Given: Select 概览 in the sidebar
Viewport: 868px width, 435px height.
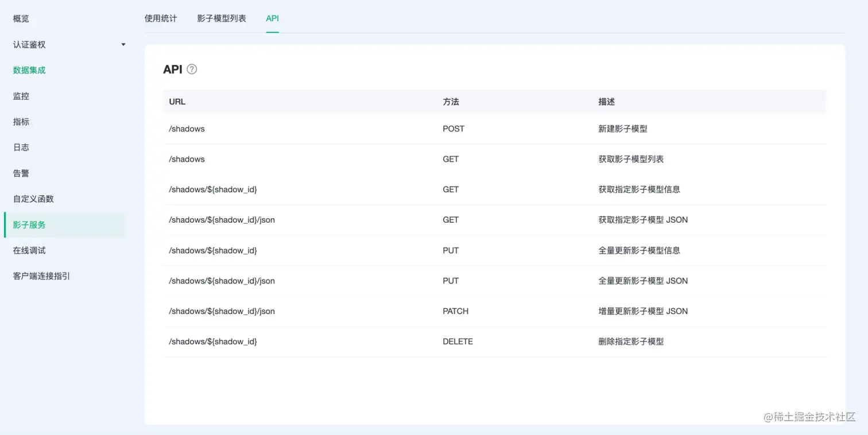Looking at the screenshot, I should tap(21, 18).
